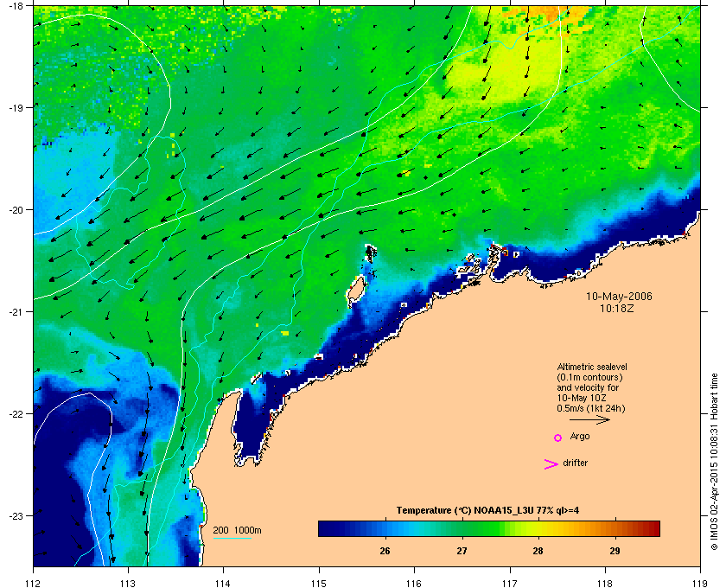Viewport: 726px width, 588px height.
Task: Click the longitude axis label '114'
Action: click(223, 584)
